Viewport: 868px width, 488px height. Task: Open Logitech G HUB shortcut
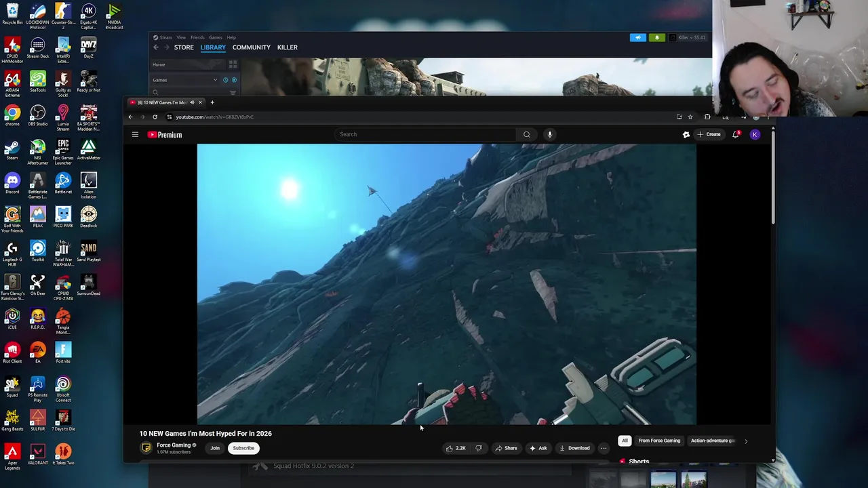tap(12, 253)
